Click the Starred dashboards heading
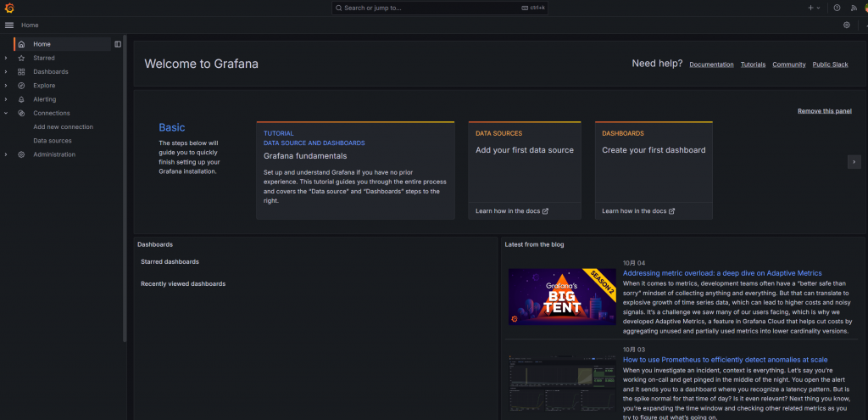Image resolution: width=868 pixels, height=420 pixels. [x=170, y=261]
